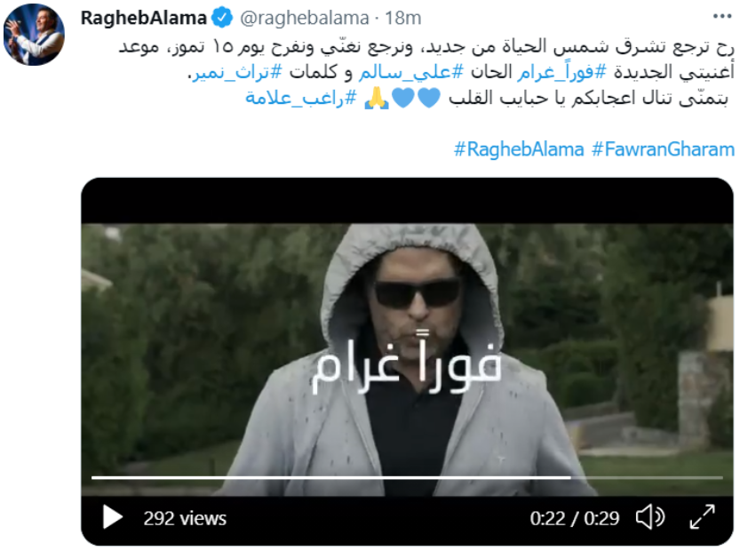The height and width of the screenshot is (559, 756).
Task: Open the #فوراً_غرام hashtag
Action: point(562,72)
